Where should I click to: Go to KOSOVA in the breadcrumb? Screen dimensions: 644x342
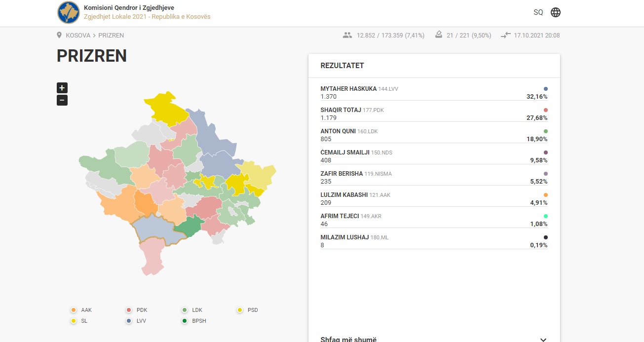point(78,36)
